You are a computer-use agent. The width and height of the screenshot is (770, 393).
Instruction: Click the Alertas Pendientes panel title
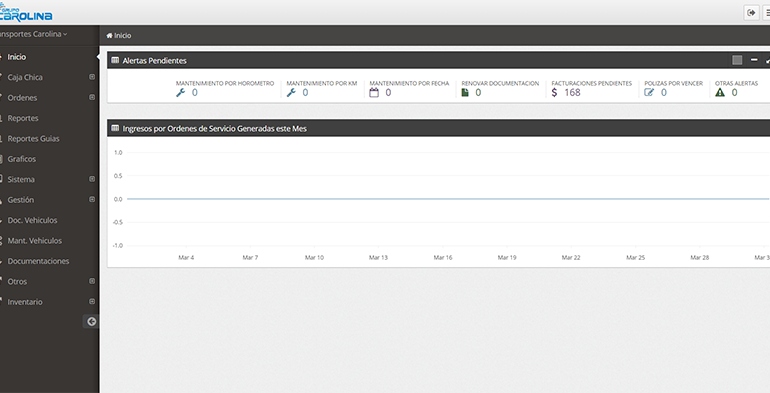(x=155, y=60)
